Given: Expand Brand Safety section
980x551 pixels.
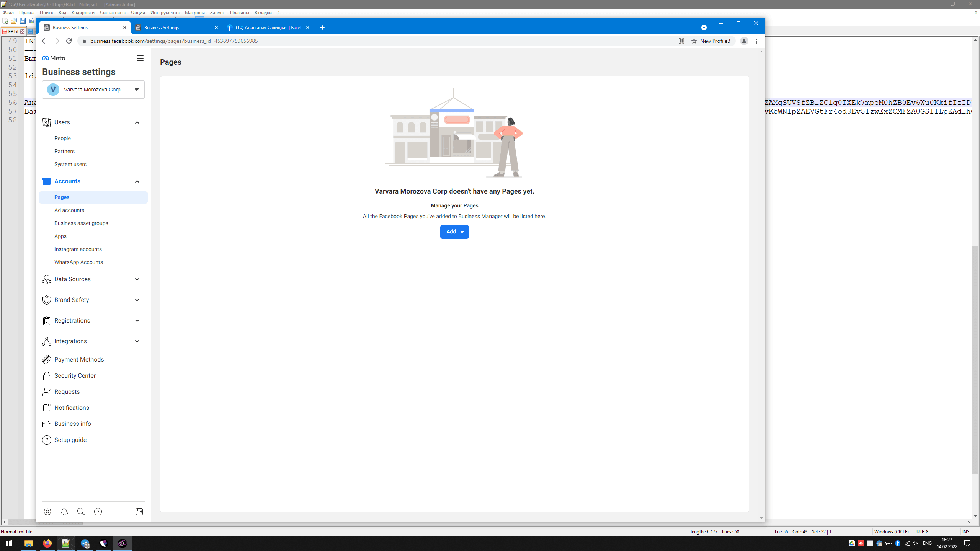Looking at the screenshot, I should [137, 300].
